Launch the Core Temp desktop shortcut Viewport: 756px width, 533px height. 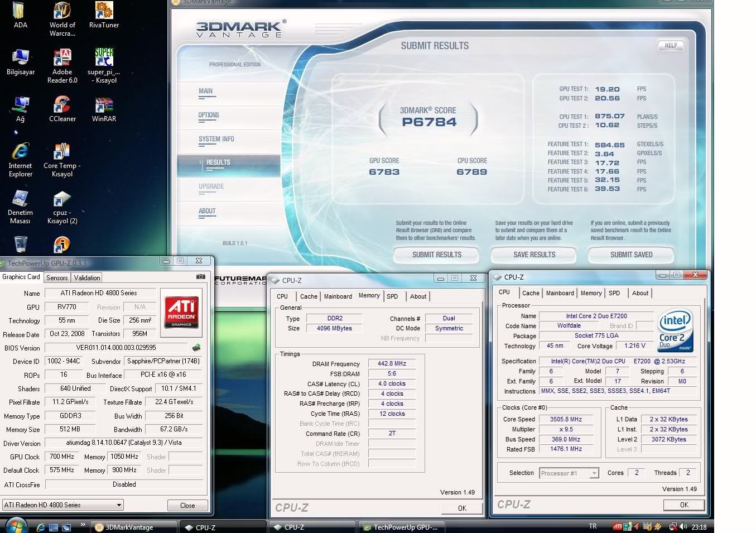click(62, 161)
